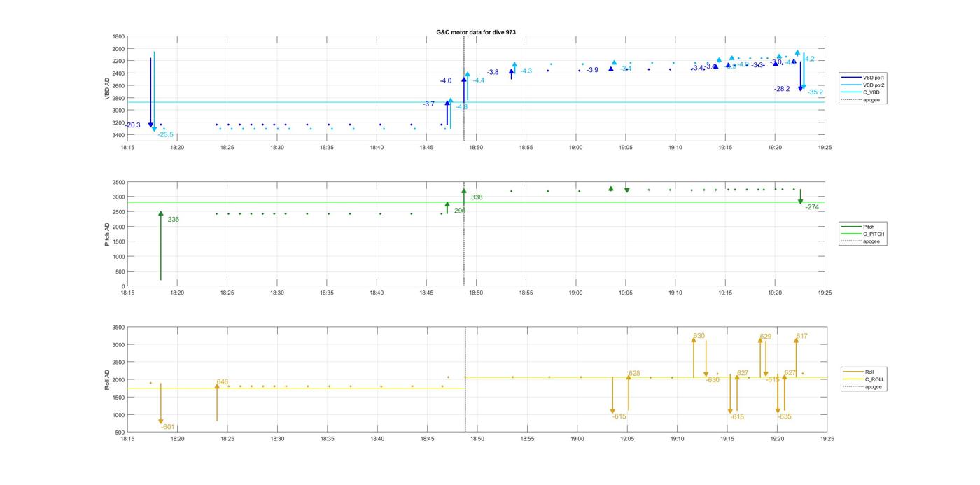The height and width of the screenshot is (485, 980).
Task: Click the '338' pitch data label
Action: (x=477, y=197)
